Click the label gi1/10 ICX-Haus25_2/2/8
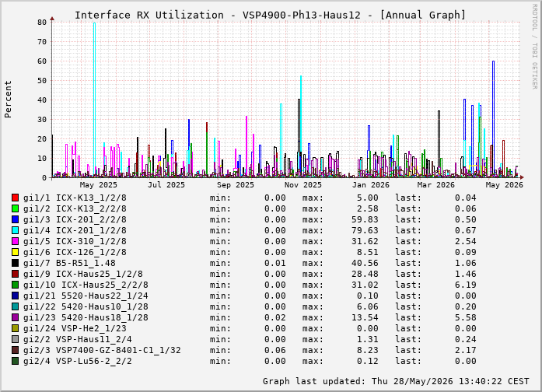Image resolution: width=542 pixels, height=392 pixels. point(86,285)
